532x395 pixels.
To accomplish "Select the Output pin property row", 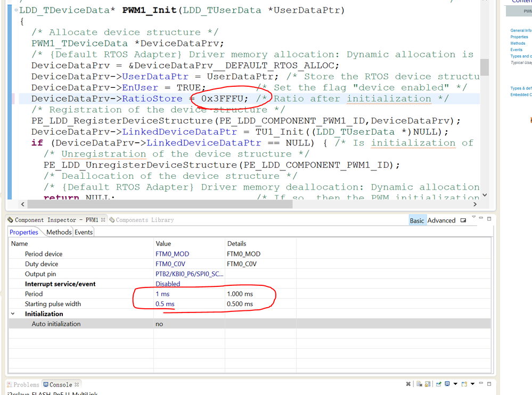I will tap(249, 274).
